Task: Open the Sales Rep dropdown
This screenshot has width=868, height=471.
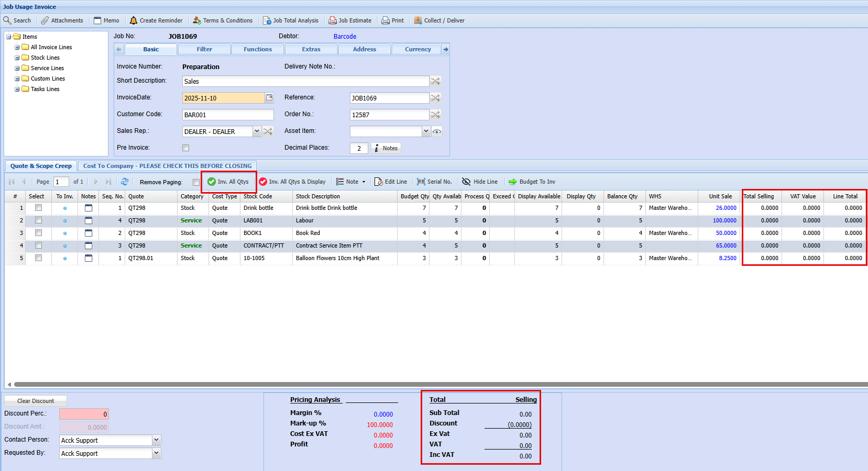Action: point(257,131)
